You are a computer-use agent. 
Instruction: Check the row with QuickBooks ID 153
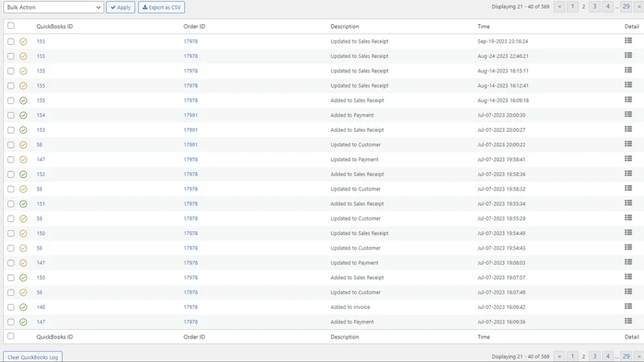coord(10,130)
